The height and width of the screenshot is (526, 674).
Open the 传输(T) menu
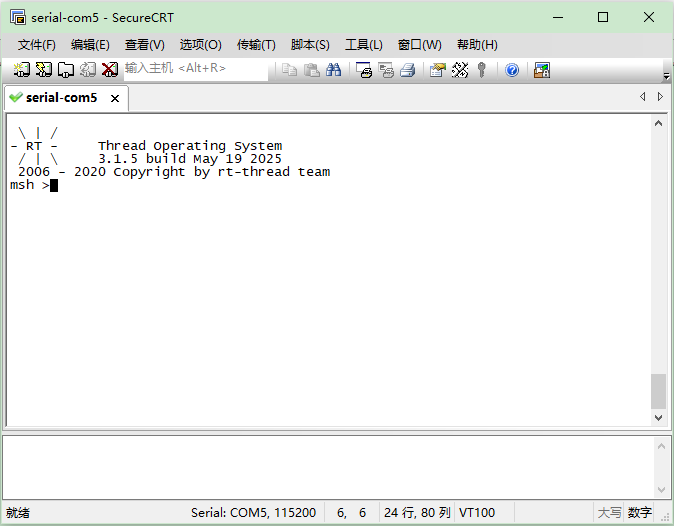pyautogui.click(x=256, y=45)
